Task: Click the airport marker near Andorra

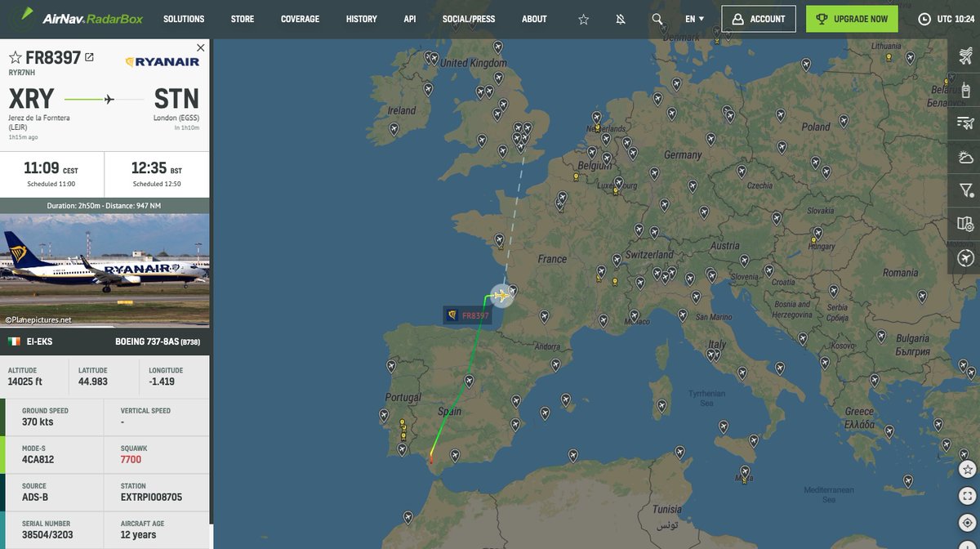Action: [555, 365]
